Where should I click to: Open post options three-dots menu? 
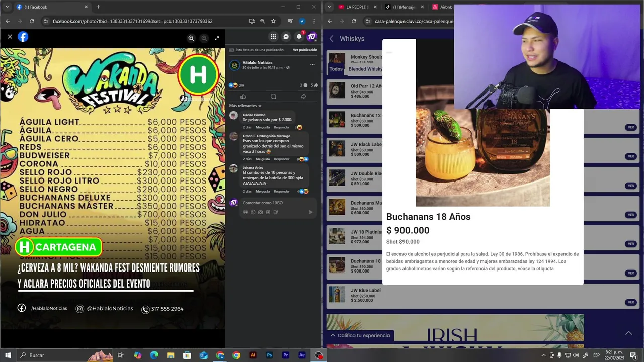click(312, 64)
